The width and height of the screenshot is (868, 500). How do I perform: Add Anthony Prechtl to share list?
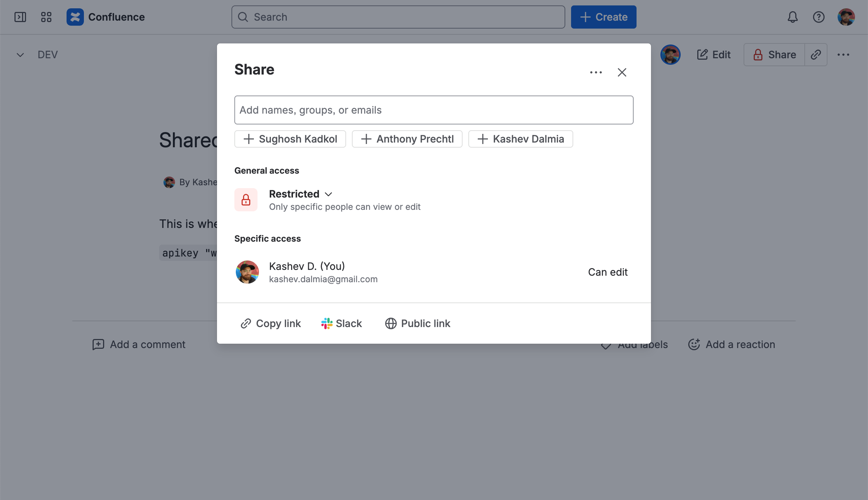coord(407,139)
